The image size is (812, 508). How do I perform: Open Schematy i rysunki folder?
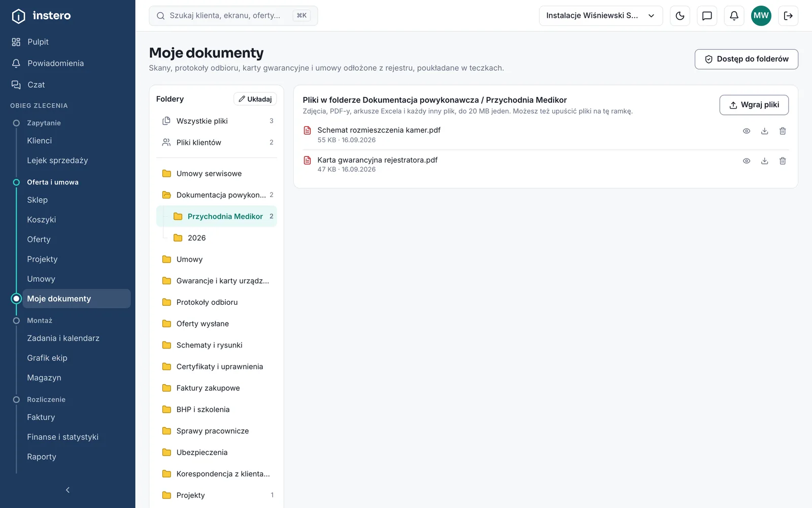click(217, 345)
